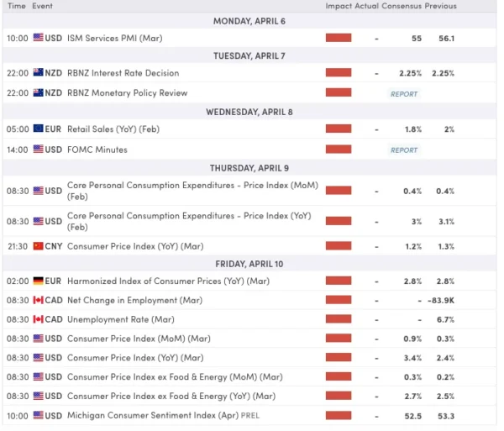Click the New Zealand flag beside RBNZ Interest Rate Decision

(x=39, y=74)
